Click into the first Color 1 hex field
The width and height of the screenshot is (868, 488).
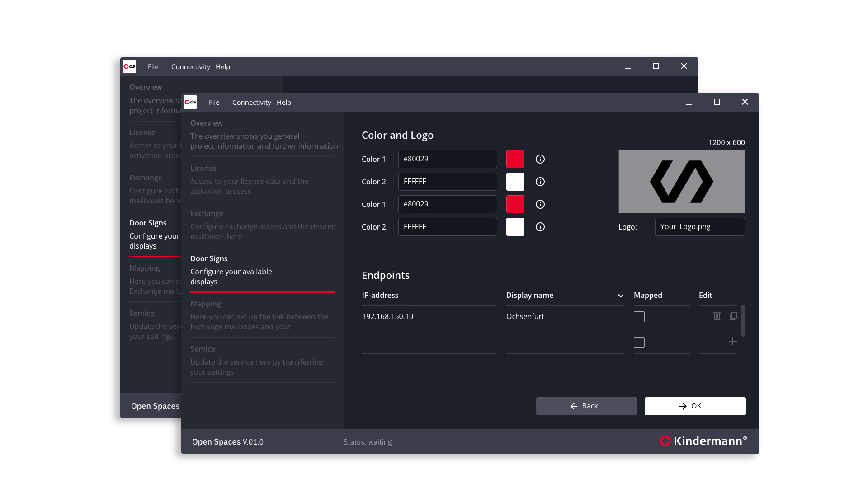click(x=447, y=159)
